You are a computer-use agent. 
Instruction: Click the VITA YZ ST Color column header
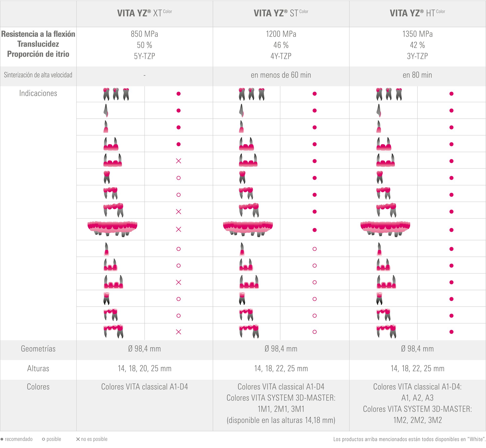click(281, 13)
